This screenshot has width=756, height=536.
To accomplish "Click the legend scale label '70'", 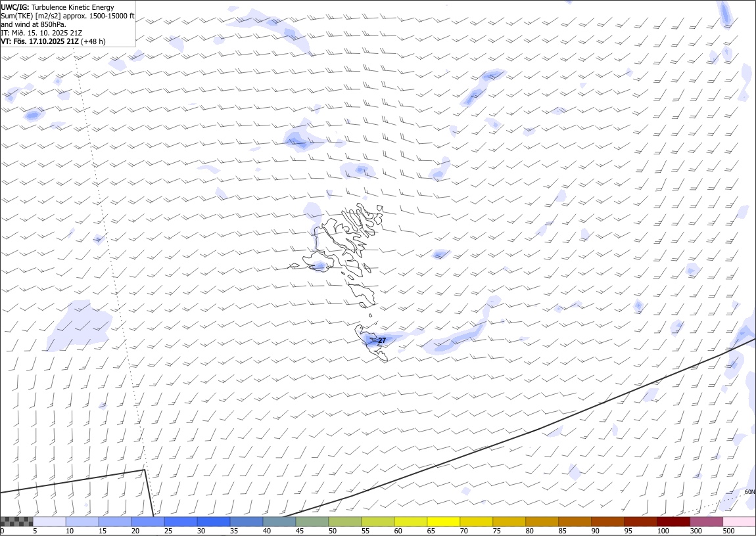I will click(463, 531).
